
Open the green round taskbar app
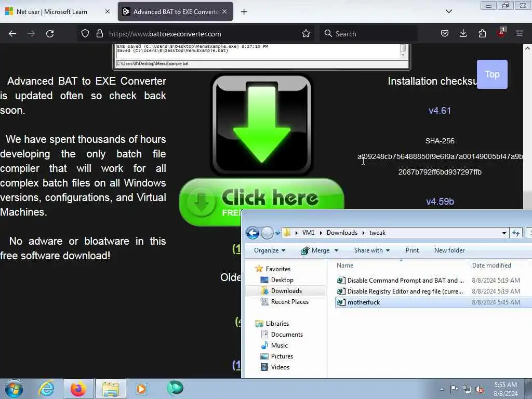175,388
